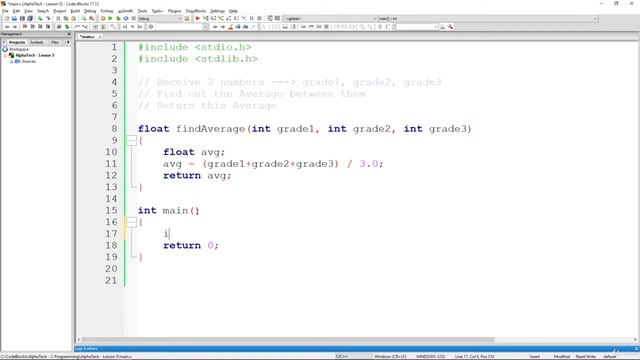Screen dimensions: 640x360
Task: Open the Debug menu
Action: (90, 11)
